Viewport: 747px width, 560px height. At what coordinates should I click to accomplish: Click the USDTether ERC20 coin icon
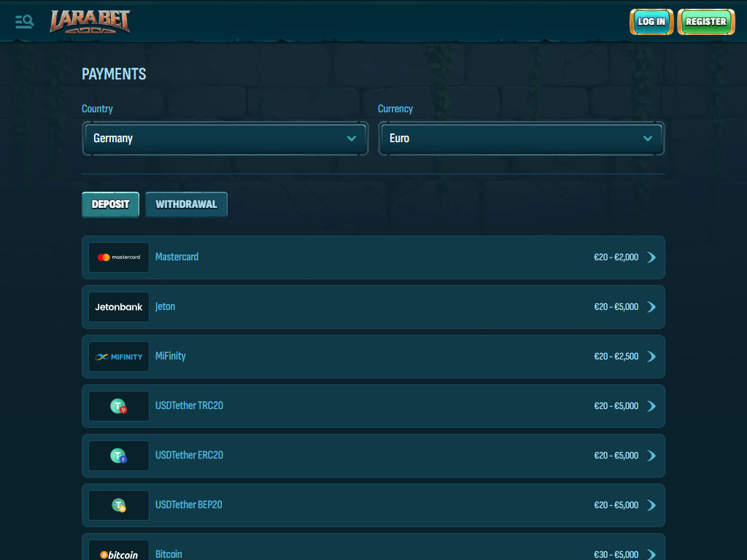pyautogui.click(x=119, y=456)
